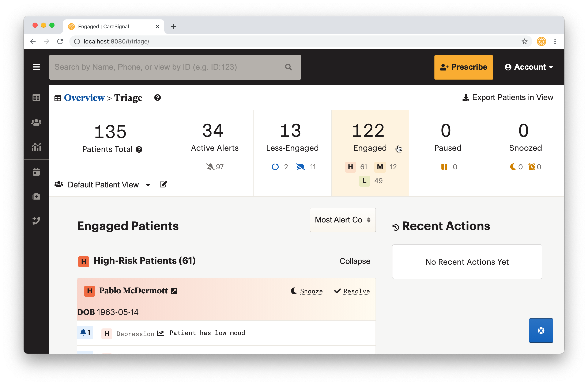Click the blue bell alert count

coord(85,332)
